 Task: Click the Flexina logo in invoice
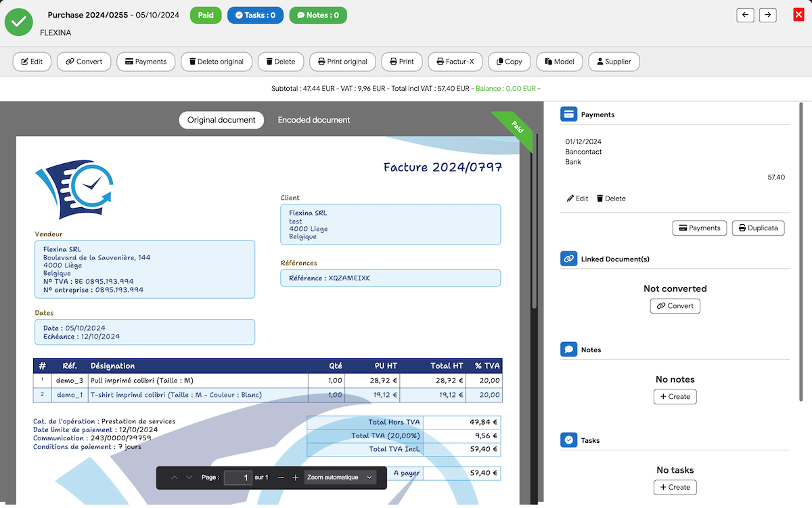coord(74,190)
